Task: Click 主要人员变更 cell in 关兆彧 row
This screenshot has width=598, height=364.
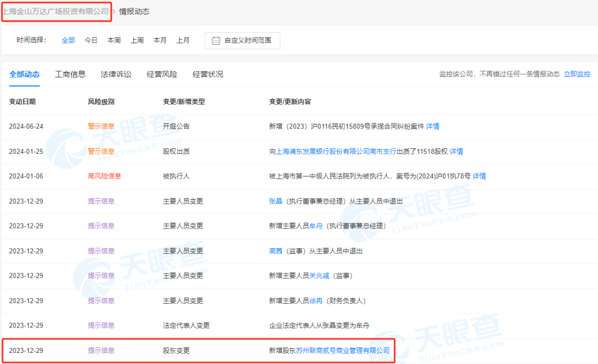Action: pyautogui.click(x=183, y=275)
